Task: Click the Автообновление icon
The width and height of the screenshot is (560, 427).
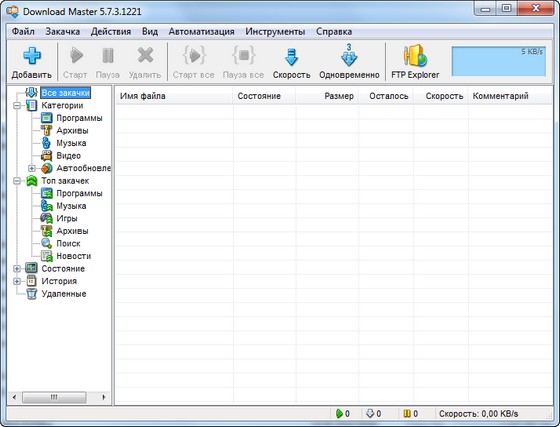Action: point(46,168)
